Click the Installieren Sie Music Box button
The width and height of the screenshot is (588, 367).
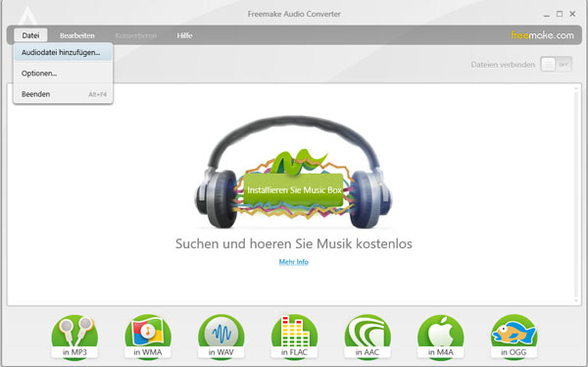294,190
